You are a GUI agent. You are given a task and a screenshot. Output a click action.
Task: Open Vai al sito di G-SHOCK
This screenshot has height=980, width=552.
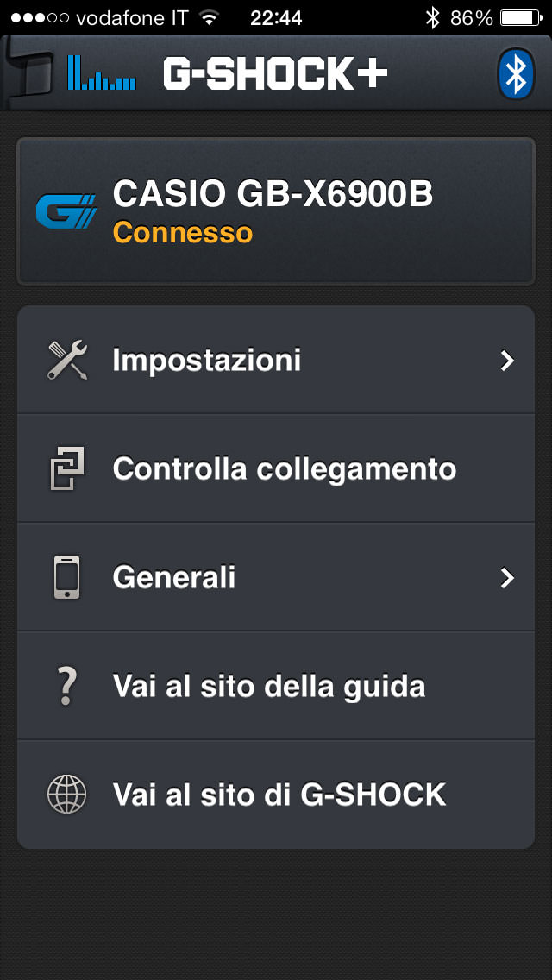pos(279,795)
